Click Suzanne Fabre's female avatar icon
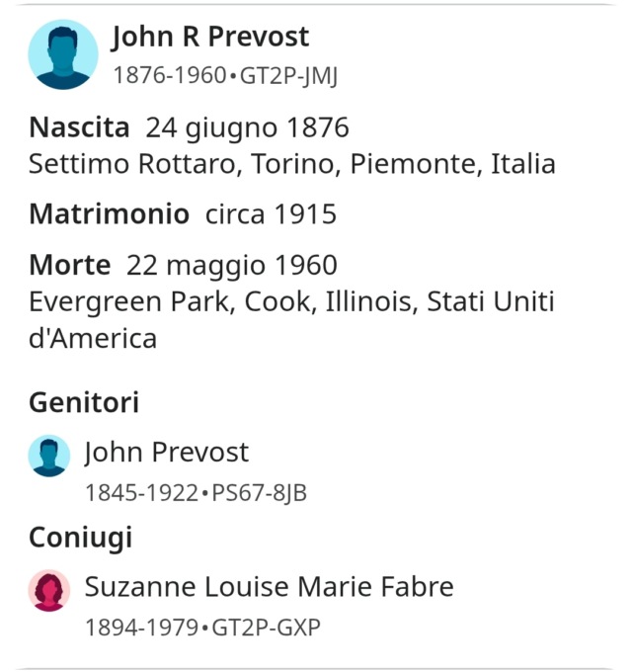 point(49,590)
